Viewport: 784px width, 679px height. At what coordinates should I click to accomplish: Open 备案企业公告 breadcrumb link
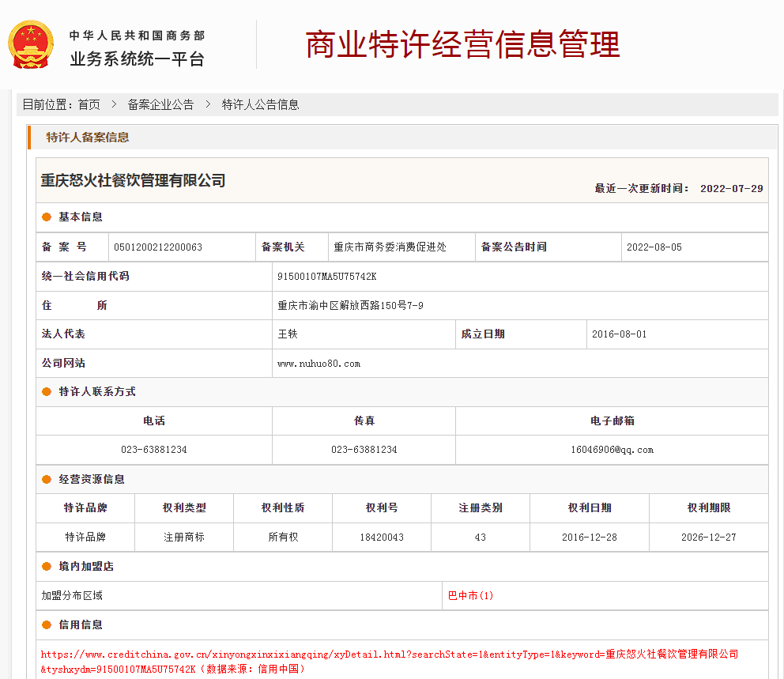point(160,104)
